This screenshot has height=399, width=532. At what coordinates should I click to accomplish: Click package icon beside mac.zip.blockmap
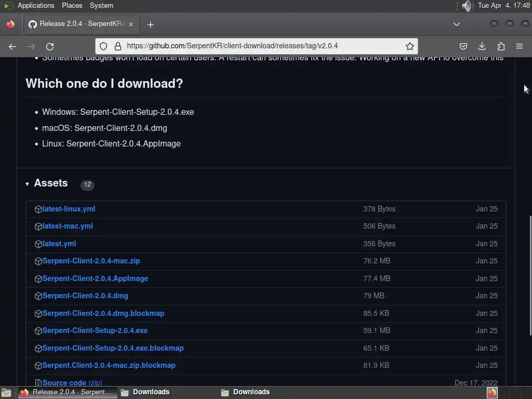[x=38, y=366]
